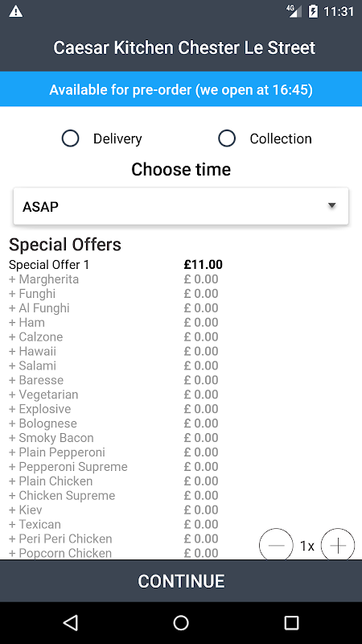Tap the battery charging status icon
The image size is (362, 644).
click(313, 11)
